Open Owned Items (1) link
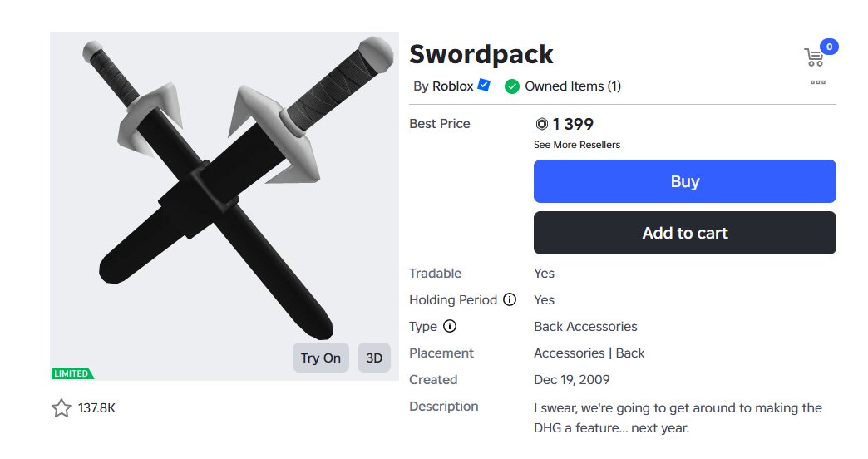 point(573,86)
